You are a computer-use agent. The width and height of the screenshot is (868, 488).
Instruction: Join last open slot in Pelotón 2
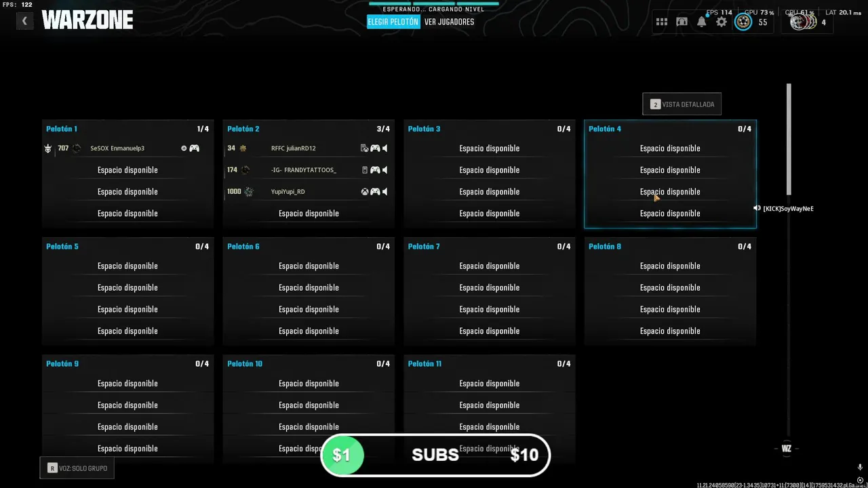pos(309,213)
